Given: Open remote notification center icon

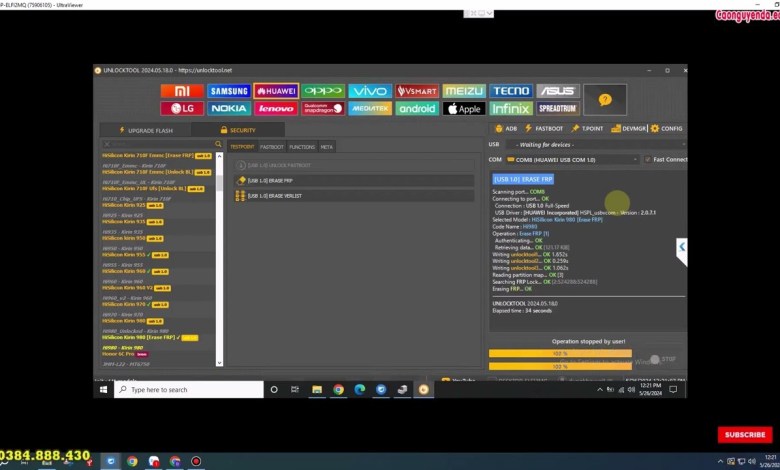Looking at the screenshot, I should tap(673, 390).
